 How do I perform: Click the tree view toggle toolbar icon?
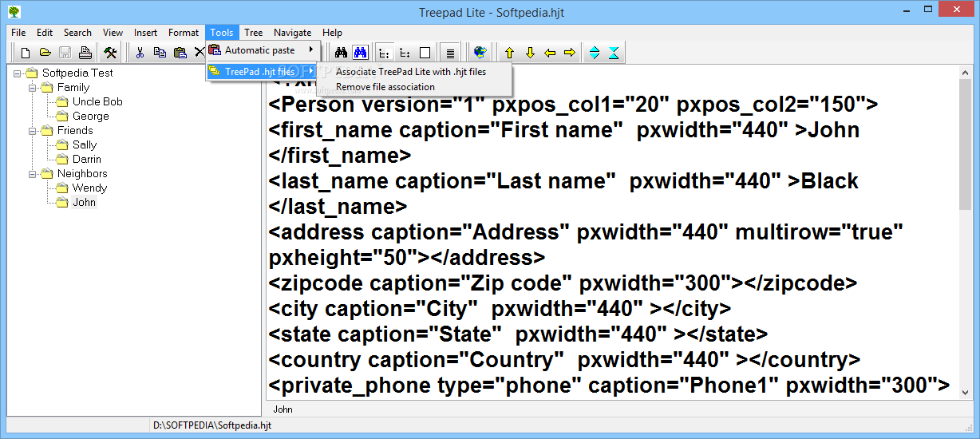tap(384, 53)
